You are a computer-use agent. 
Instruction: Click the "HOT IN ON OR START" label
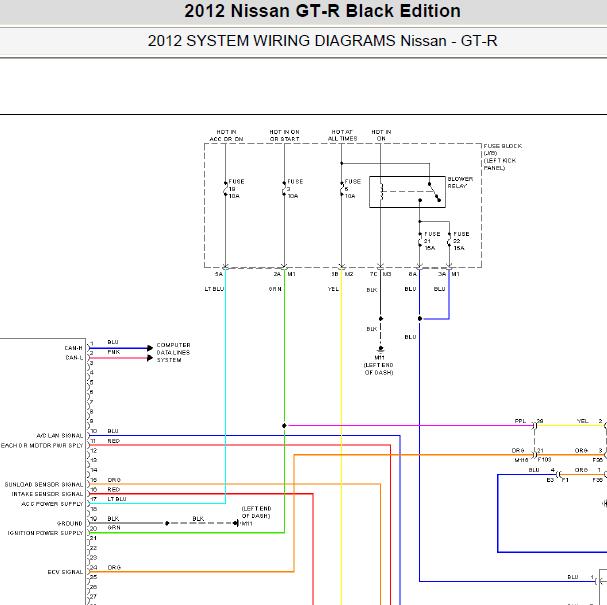click(x=285, y=135)
